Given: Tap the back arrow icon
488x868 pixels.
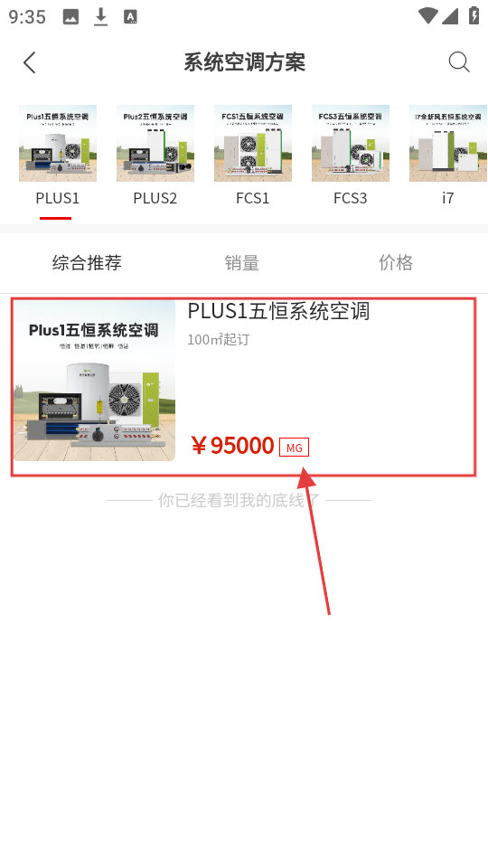Looking at the screenshot, I should [x=30, y=62].
